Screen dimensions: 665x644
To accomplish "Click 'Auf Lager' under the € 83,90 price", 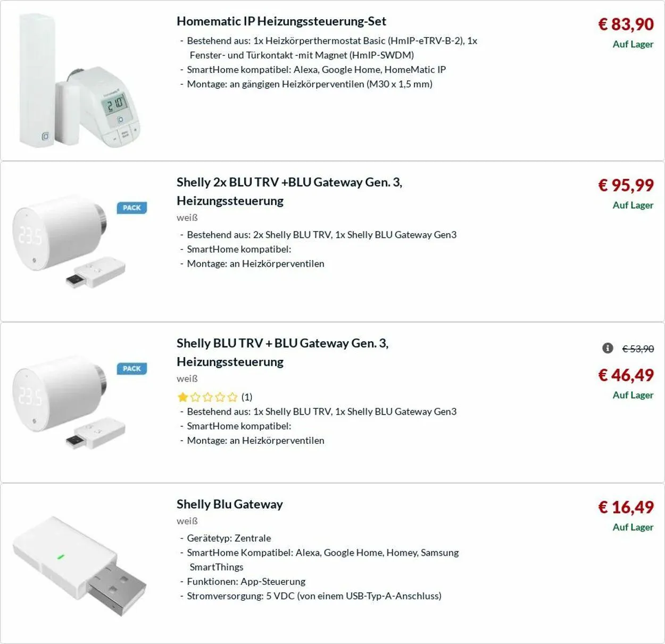I will coord(633,44).
